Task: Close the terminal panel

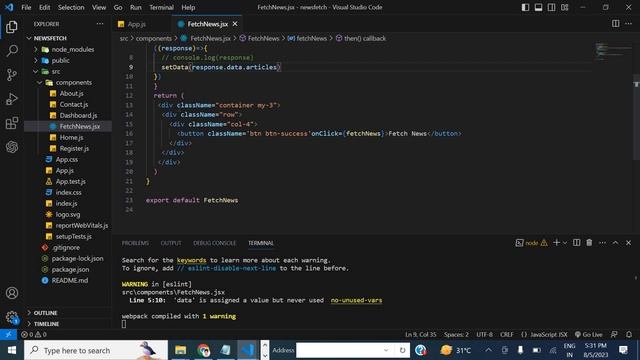Action: click(629, 243)
